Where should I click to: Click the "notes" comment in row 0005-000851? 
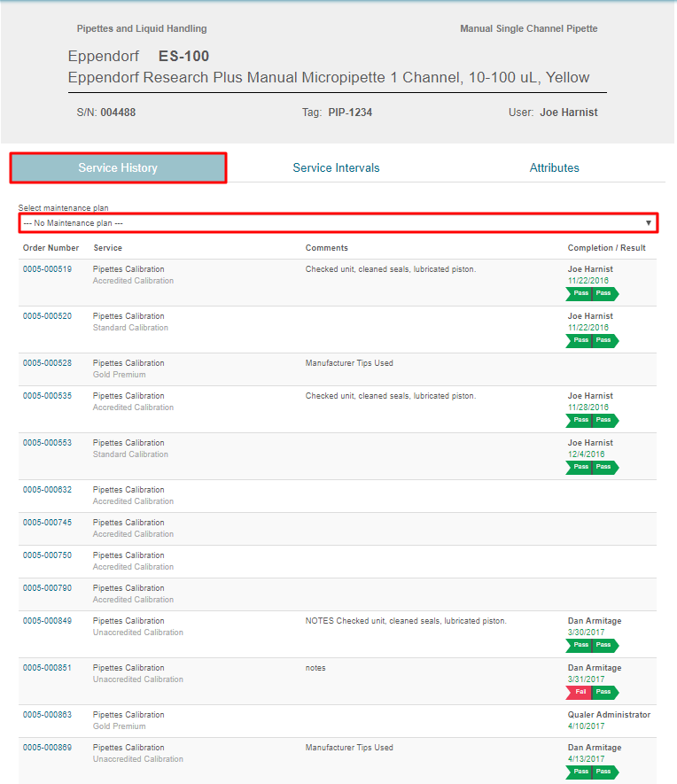click(x=315, y=668)
